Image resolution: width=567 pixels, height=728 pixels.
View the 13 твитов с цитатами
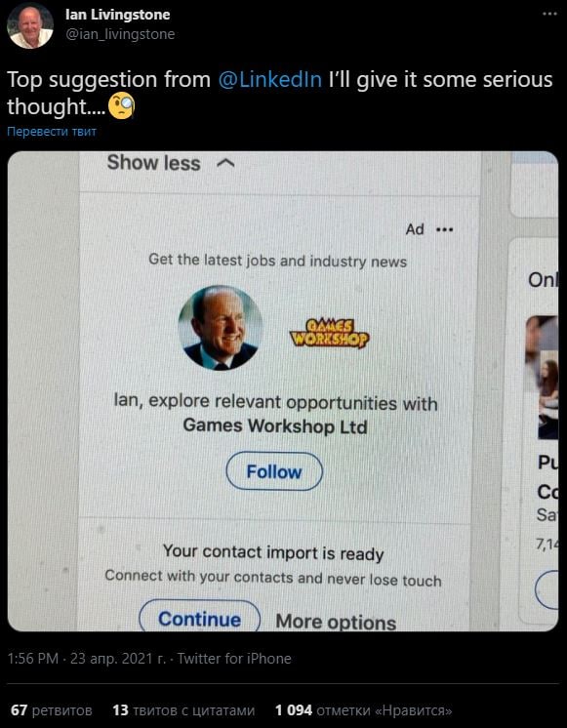[x=183, y=709]
